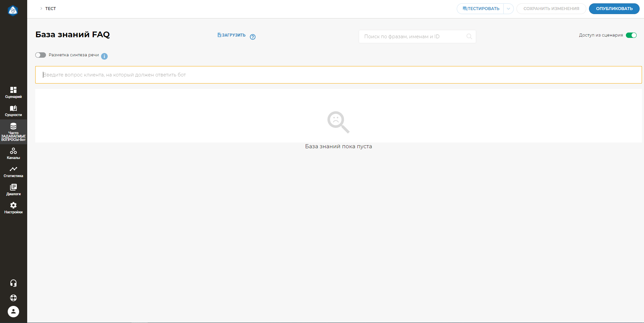Enable the Разметка синтеза речи toggle

pos(41,55)
